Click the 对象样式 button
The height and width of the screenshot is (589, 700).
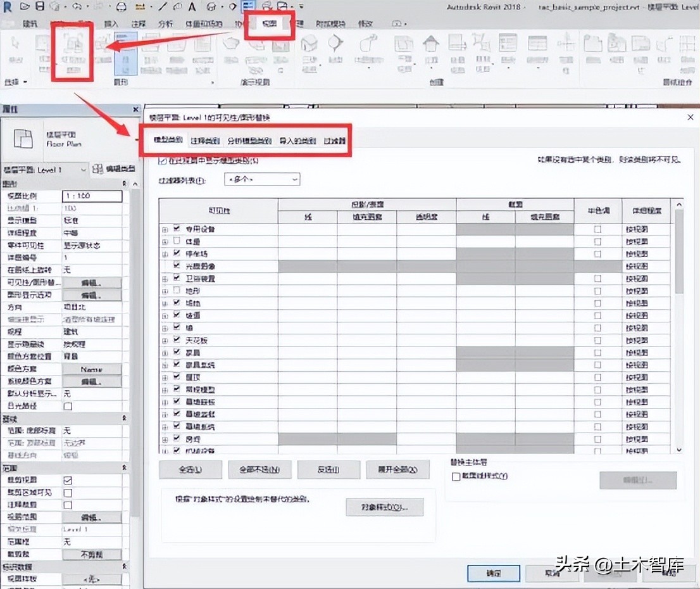click(384, 507)
